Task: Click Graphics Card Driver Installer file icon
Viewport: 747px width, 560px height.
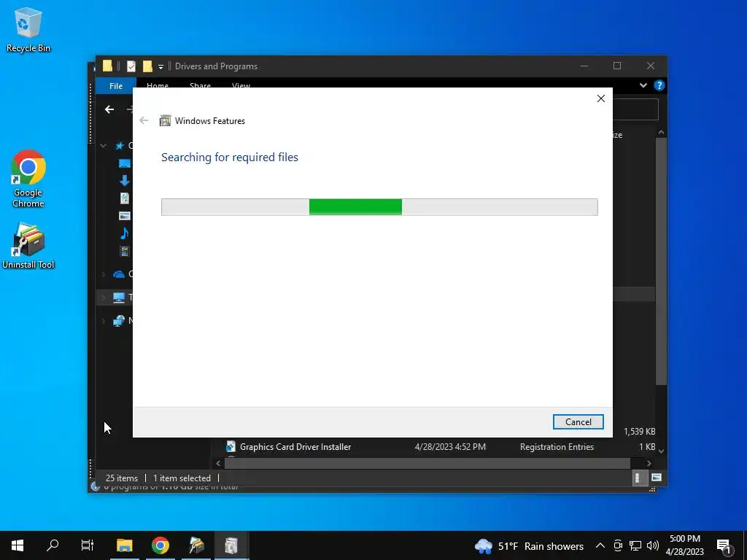Action: 231,447
